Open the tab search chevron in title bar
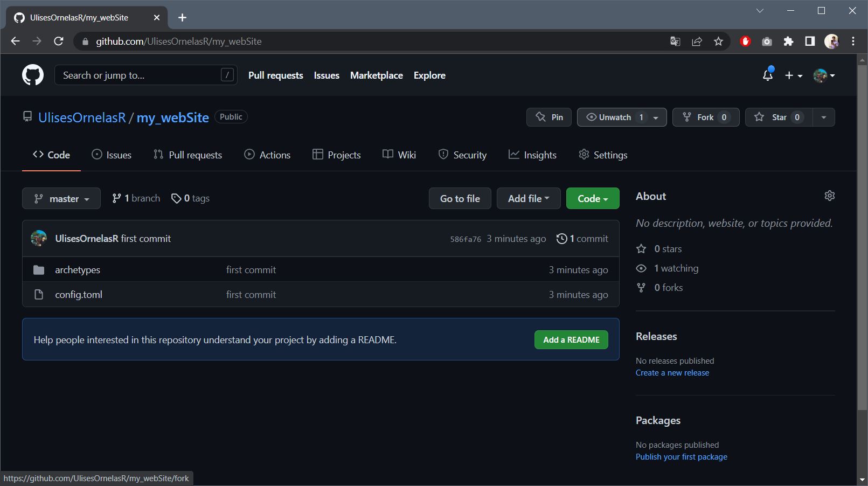 click(x=760, y=11)
